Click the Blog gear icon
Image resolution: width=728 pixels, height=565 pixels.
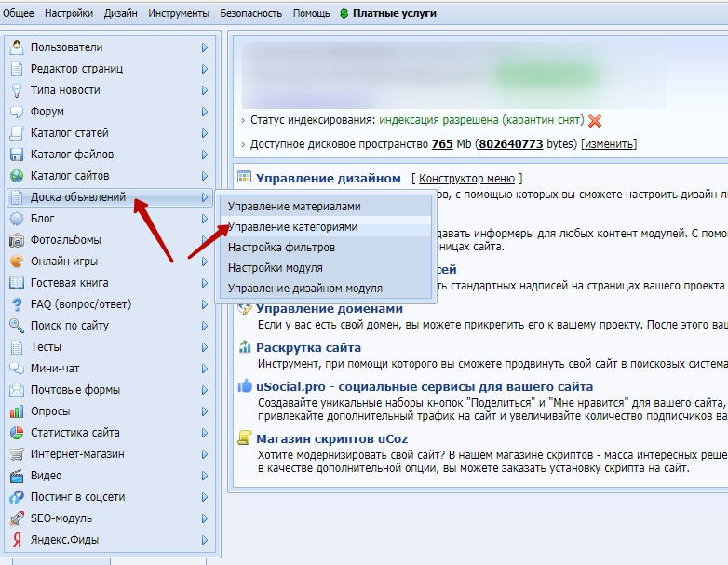17,219
